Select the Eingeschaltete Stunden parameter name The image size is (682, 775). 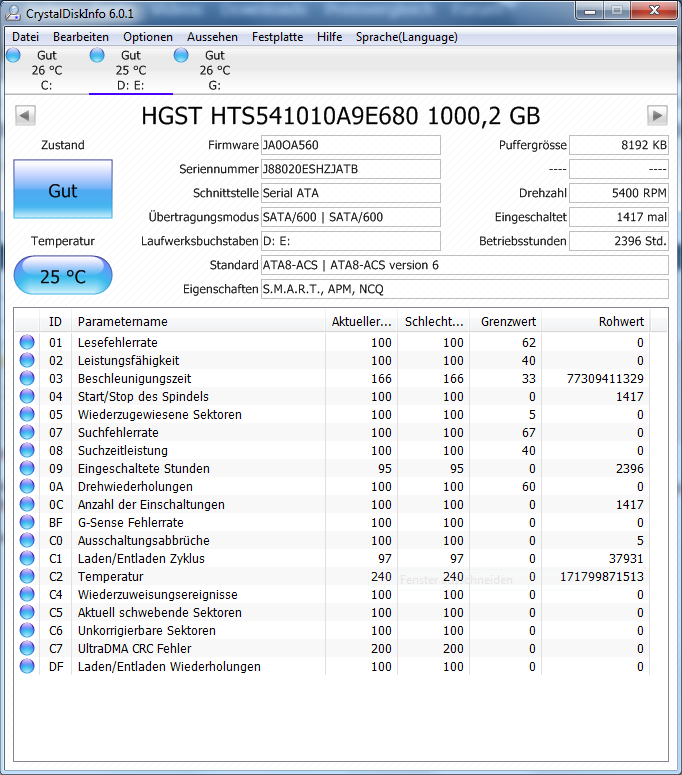click(x=144, y=469)
